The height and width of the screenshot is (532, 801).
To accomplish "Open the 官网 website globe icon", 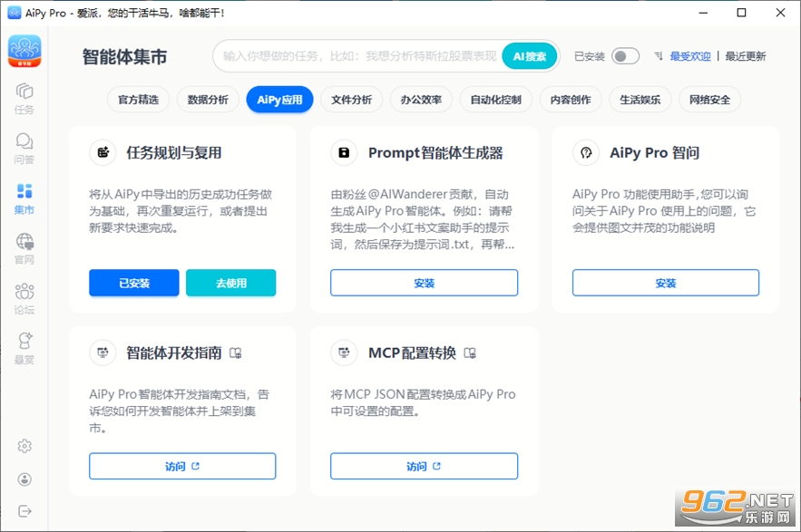I will click(24, 248).
